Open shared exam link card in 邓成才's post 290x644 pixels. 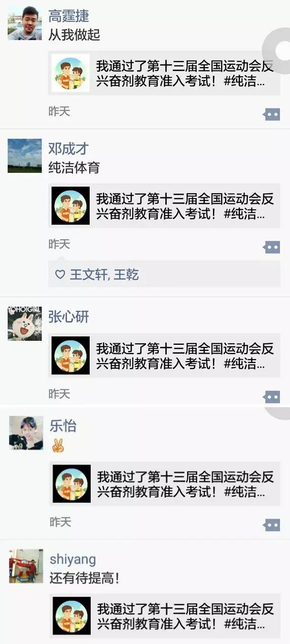pos(164,205)
